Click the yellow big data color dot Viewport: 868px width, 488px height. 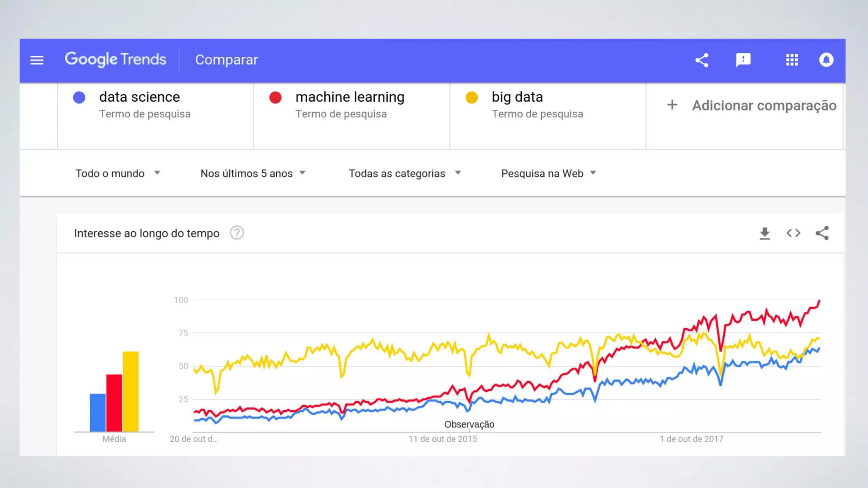pyautogui.click(x=472, y=97)
